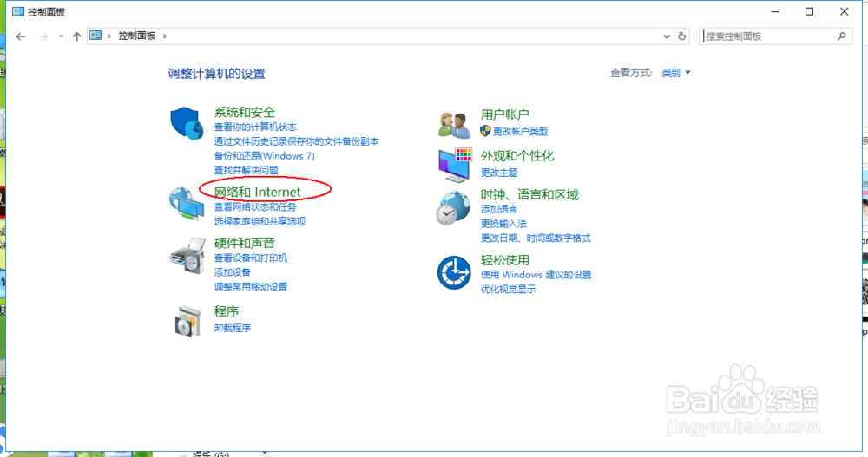Screen dimensions: 868x457
Task: Open recent locations dropdown arrow
Action: [61, 36]
